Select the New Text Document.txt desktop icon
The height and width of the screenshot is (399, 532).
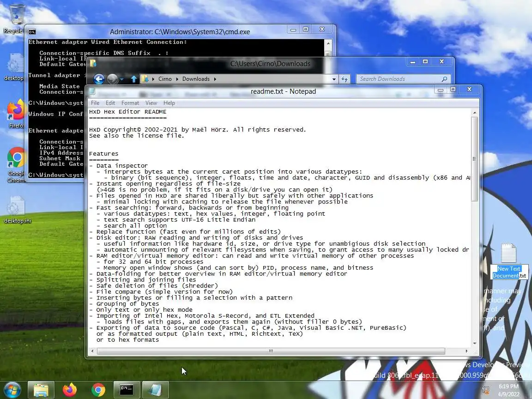point(509,260)
